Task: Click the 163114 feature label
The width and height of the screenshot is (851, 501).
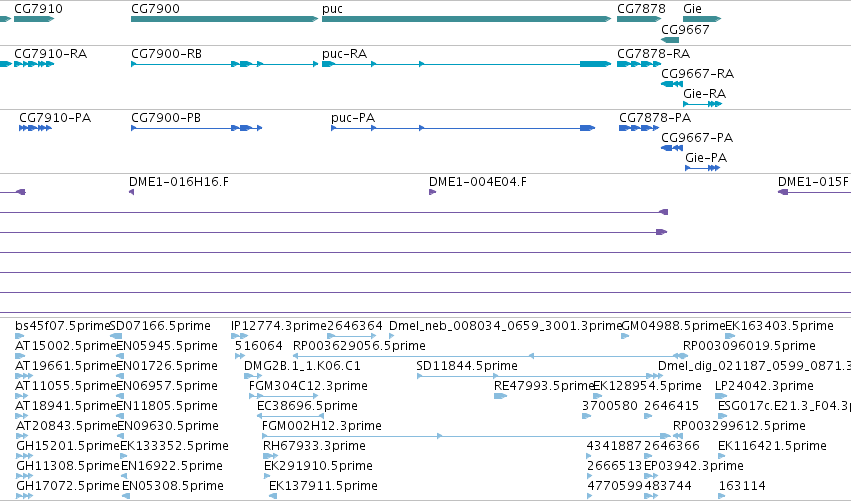Action: (742, 486)
